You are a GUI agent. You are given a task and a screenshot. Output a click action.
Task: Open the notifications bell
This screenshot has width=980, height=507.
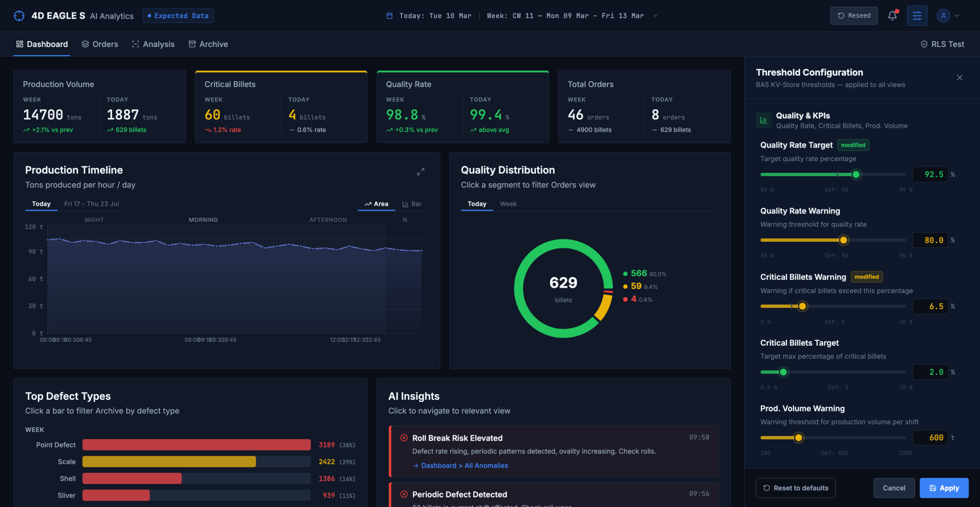click(892, 16)
